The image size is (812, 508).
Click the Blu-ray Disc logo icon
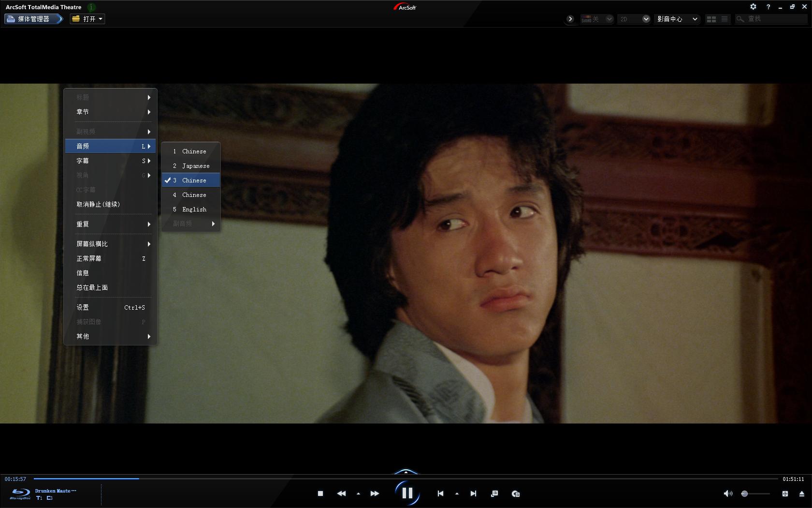[20, 493]
